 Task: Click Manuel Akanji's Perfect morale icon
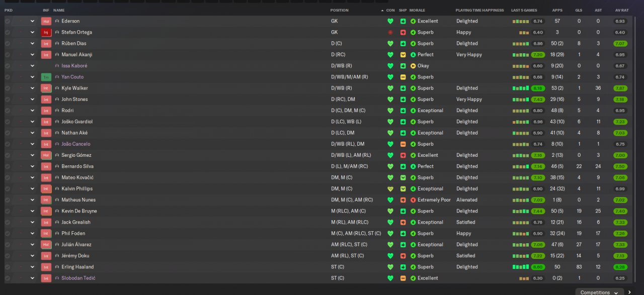(x=413, y=55)
